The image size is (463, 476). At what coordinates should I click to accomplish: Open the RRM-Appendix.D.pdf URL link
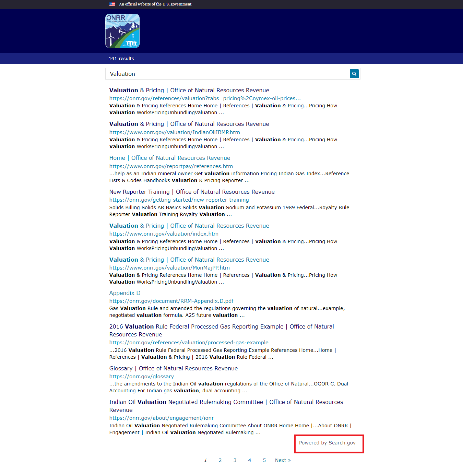coord(171,301)
